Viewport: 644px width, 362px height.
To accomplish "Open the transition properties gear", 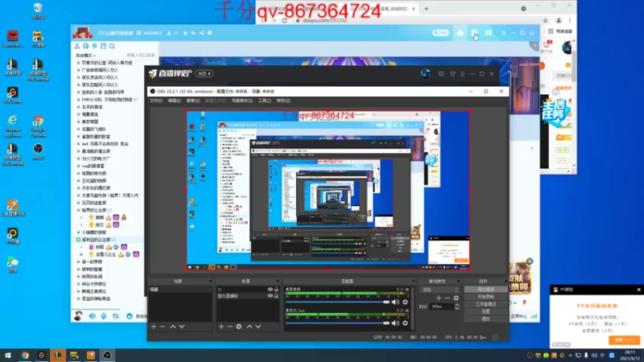I will [x=456, y=298].
